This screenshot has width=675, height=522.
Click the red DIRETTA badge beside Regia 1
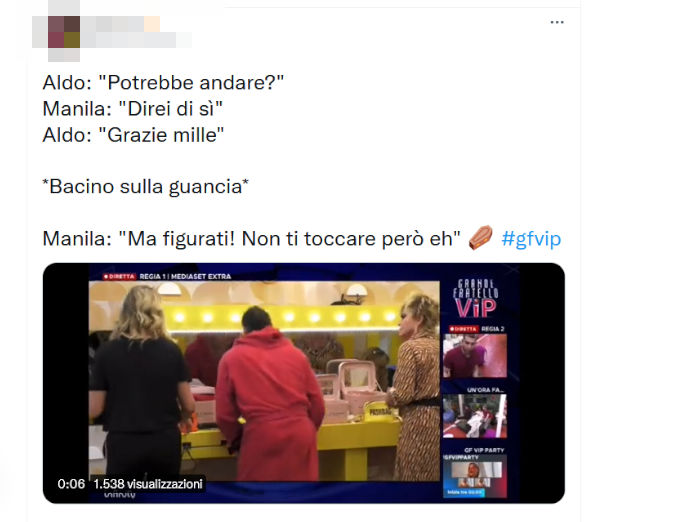[119, 276]
